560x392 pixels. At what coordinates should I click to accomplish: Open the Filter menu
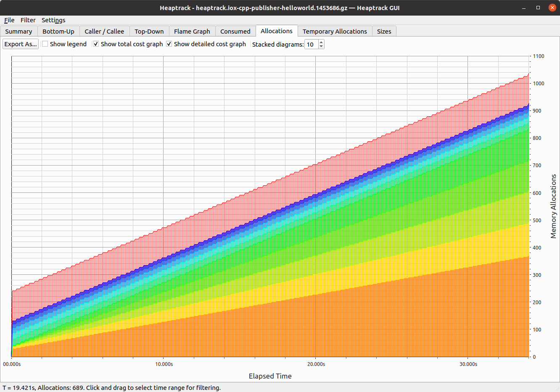click(x=28, y=20)
